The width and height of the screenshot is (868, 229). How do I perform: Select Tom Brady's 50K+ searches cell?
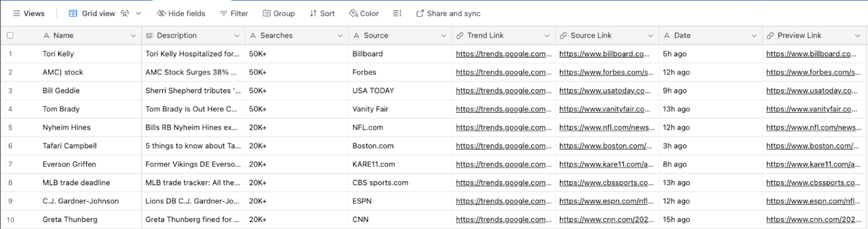[x=297, y=109]
